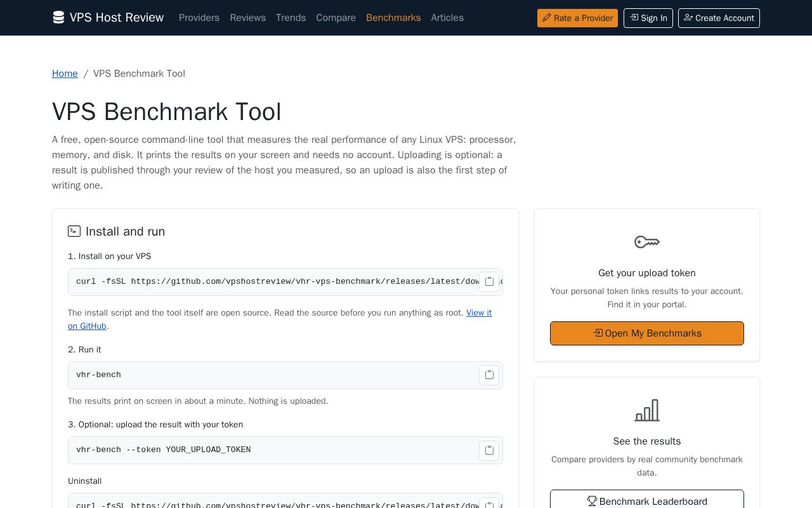Click the '2. Run it' label
This screenshot has width=812, height=508.
(84, 350)
